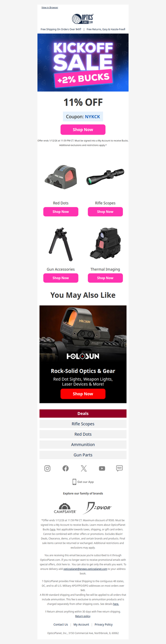
Task: Select the Deals menu bar
Action: point(83,413)
